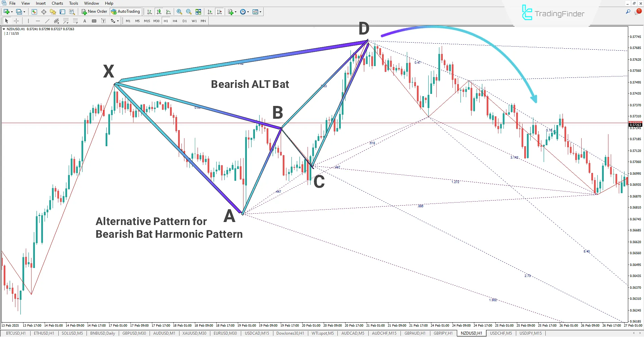
Task: Enable chart auto scroll
Action: click(210, 12)
